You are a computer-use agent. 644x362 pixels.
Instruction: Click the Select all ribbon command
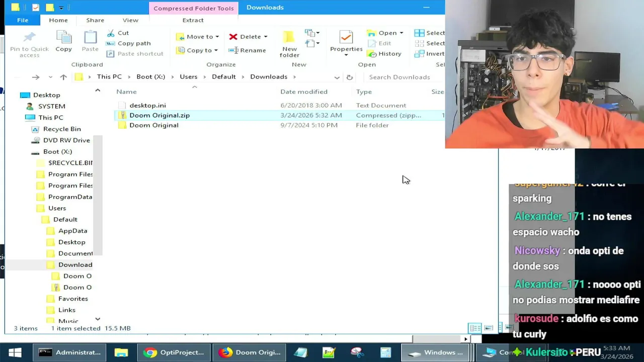tap(429, 33)
